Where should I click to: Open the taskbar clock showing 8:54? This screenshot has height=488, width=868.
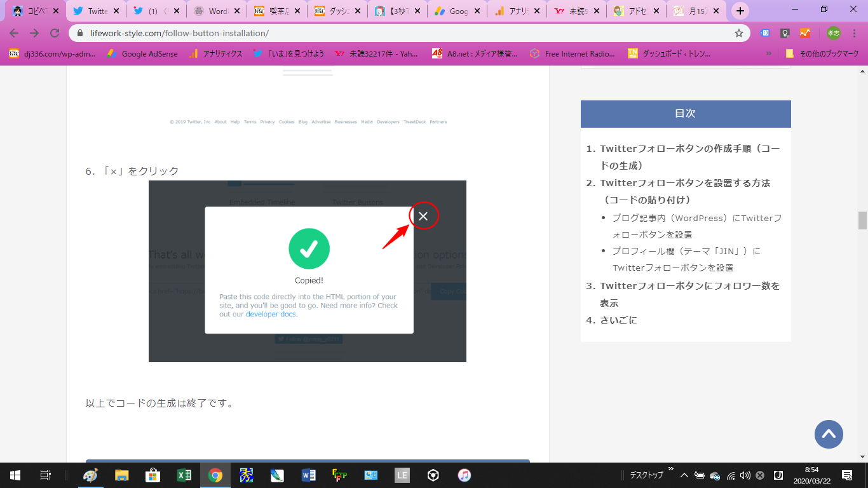coord(811,475)
